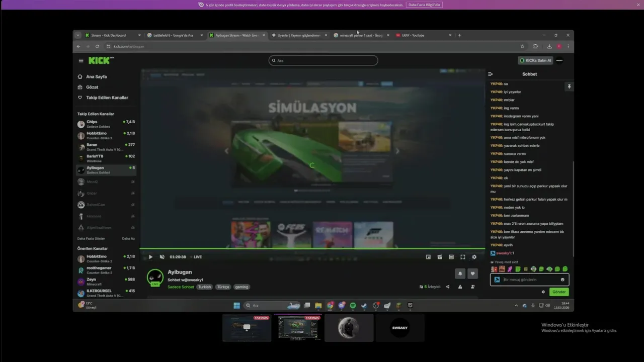
Task: Collapse list with Daha Az
Action: coord(128,238)
